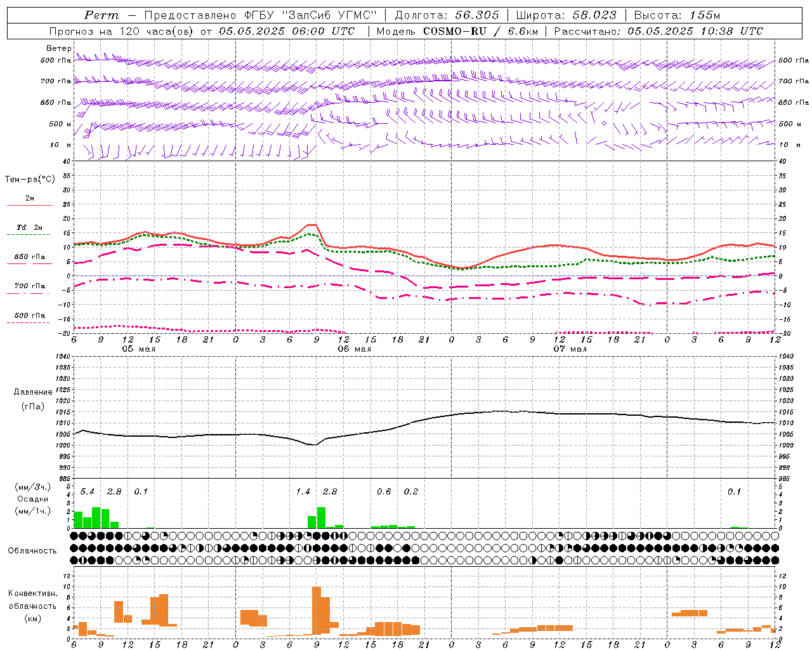Click the "700 гПа" temperature legend entry
Image resolution: width=812 pixels, height=650 pixels.
[30, 286]
